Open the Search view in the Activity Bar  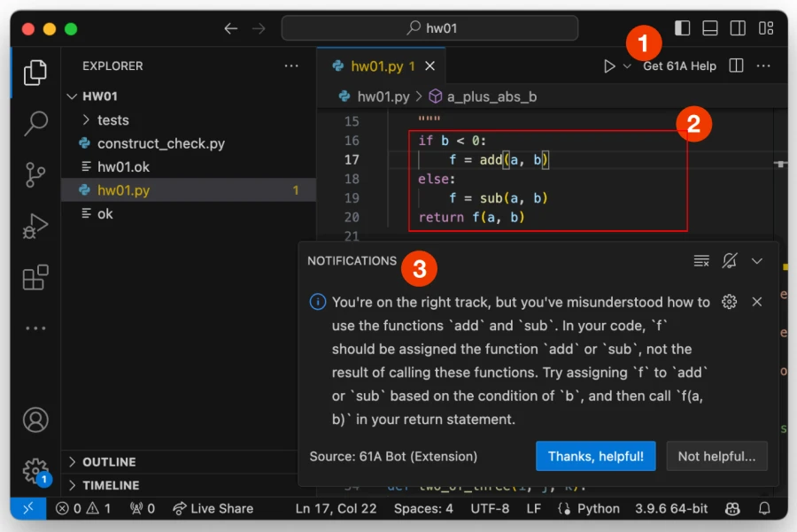pos(35,125)
